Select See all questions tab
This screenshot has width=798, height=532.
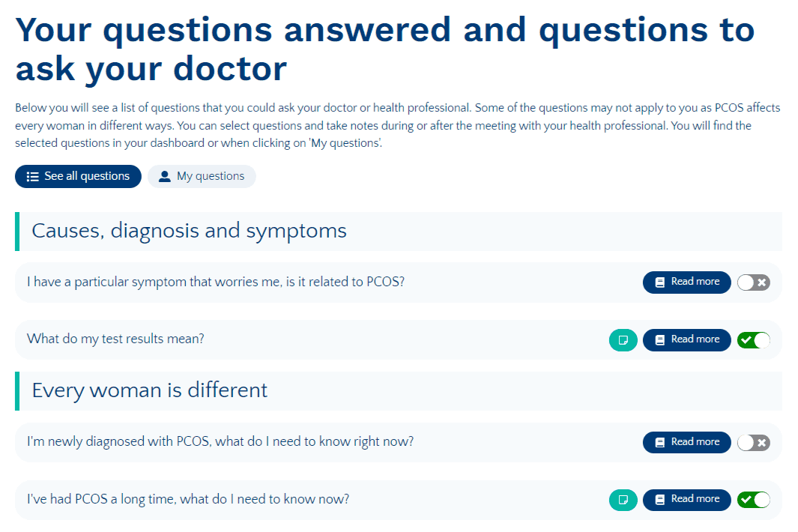(x=78, y=177)
